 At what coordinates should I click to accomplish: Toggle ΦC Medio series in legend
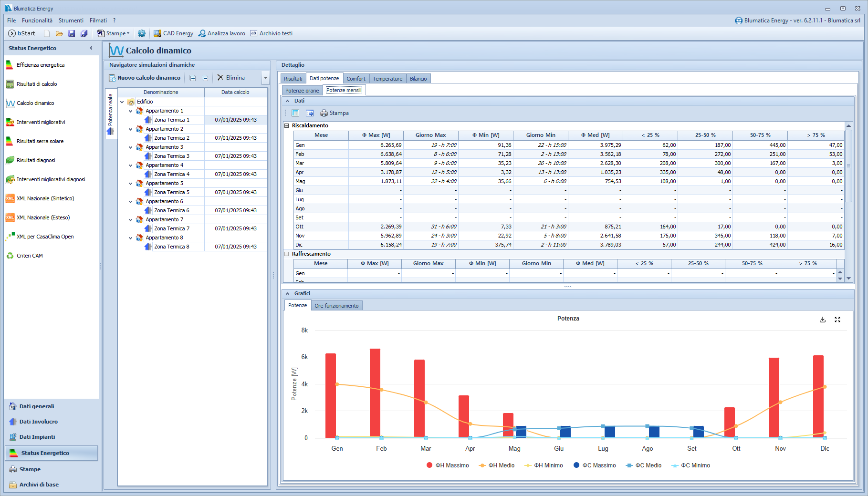point(643,465)
